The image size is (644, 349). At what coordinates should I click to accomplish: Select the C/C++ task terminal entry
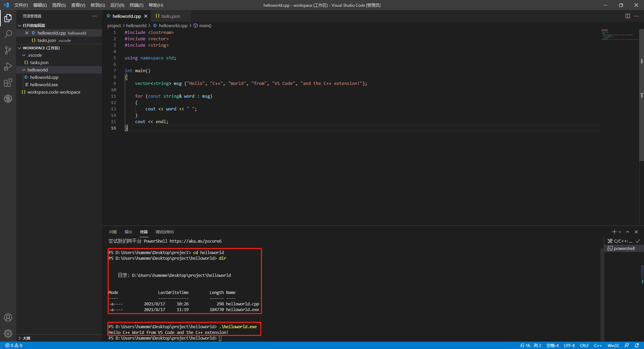pyautogui.click(x=624, y=241)
